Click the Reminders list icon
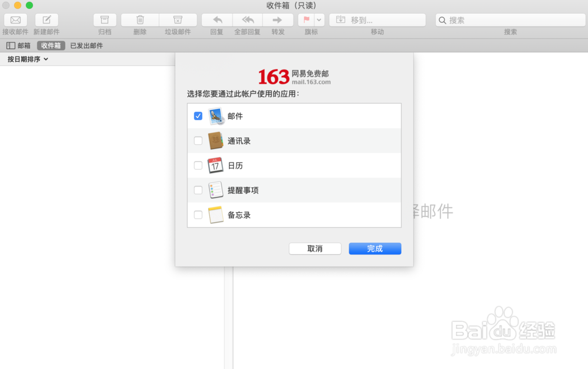Viewport: 588px width, 369px height. click(x=216, y=190)
